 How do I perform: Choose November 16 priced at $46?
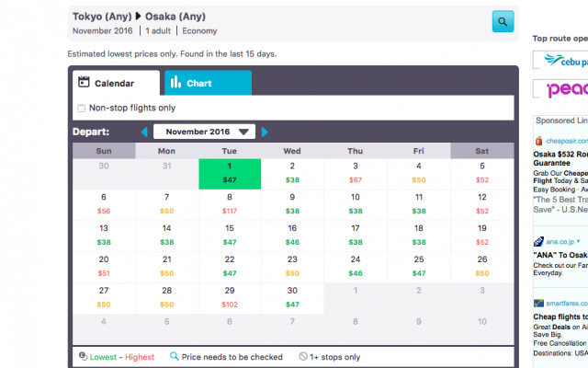292,235
